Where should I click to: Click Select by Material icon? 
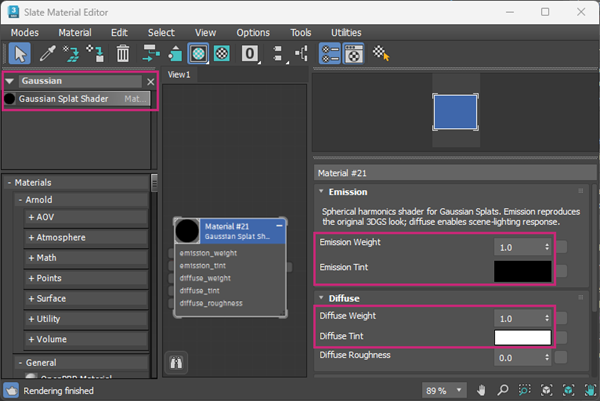pos(381,54)
